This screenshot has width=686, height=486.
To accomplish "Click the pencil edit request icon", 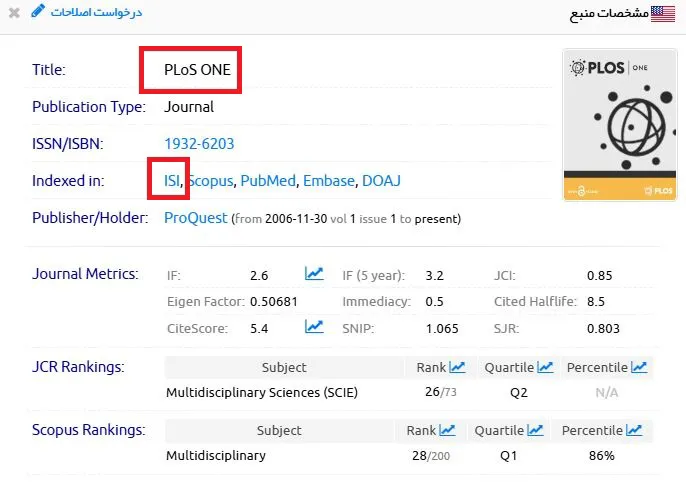I will pos(38,11).
